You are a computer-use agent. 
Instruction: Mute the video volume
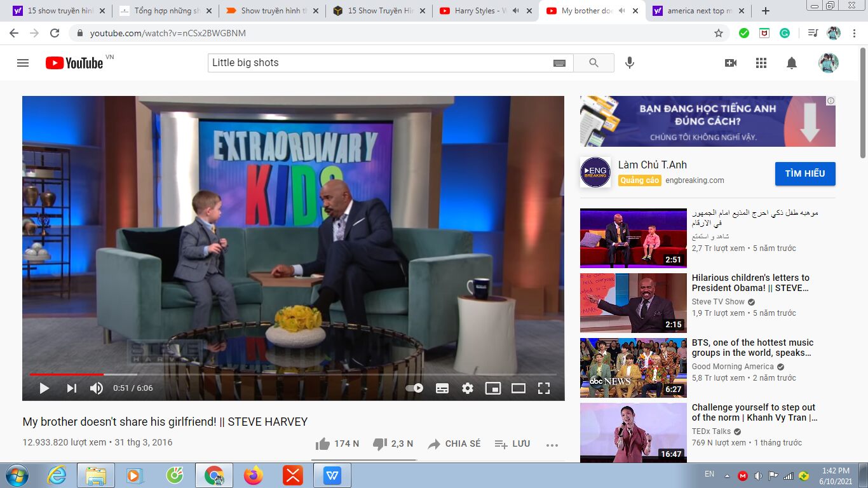pos(97,388)
